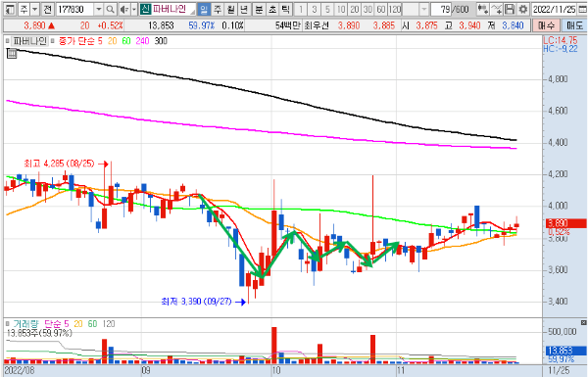588x377 pixels.
Task: Click the current price 3,890 at top-left
Action: tap(35, 25)
